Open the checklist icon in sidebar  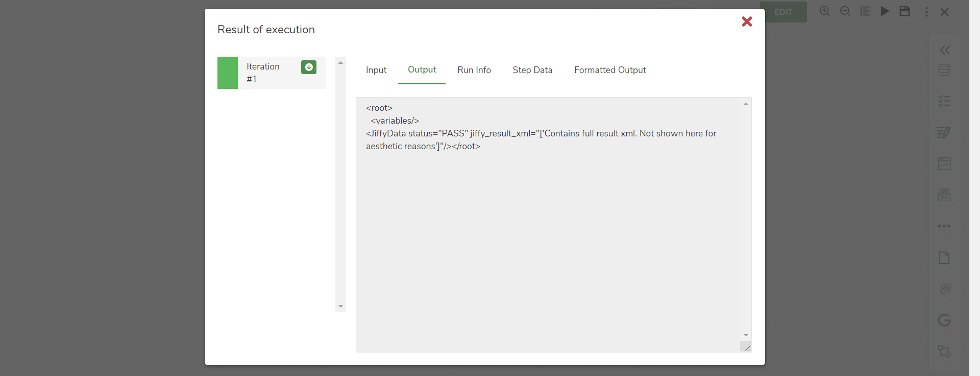pyautogui.click(x=944, y=101)
